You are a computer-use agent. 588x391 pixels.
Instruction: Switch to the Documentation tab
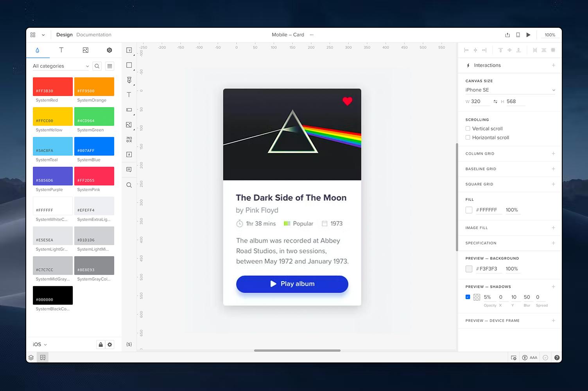tap(94, 34)
